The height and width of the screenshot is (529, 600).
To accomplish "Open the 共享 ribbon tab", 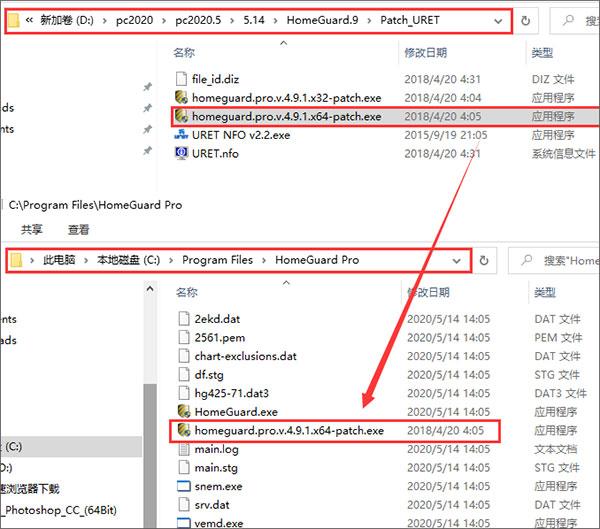I will click(x=32, y=229).
